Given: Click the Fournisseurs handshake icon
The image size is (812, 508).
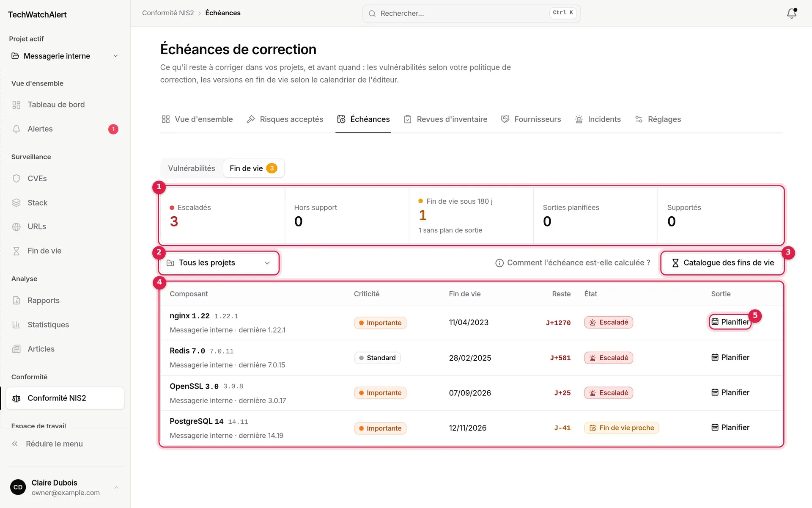Looking at the screenshot, I should pyautogui.click(x=505, y=119).
